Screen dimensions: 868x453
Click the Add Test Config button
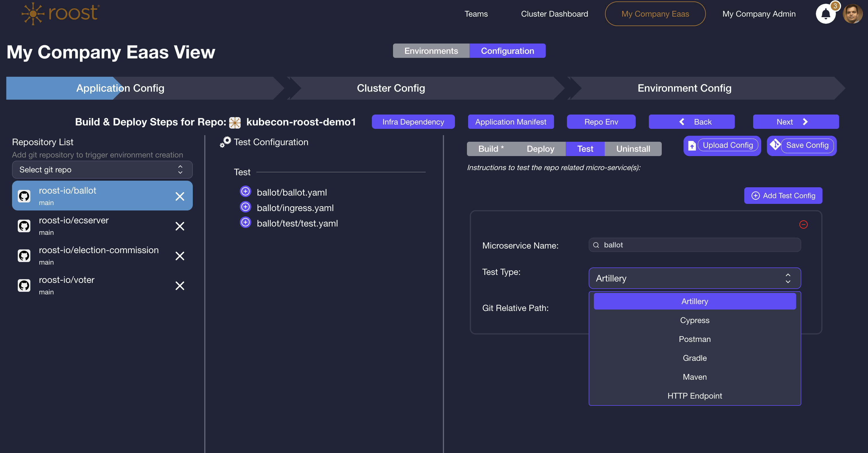783,196
